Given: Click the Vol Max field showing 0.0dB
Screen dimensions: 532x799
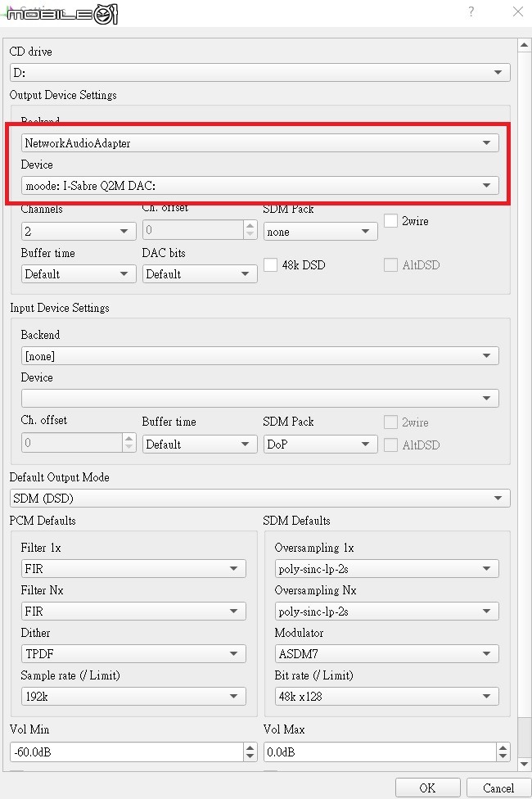Looking at the screenshot, I should tap(380, 752).
